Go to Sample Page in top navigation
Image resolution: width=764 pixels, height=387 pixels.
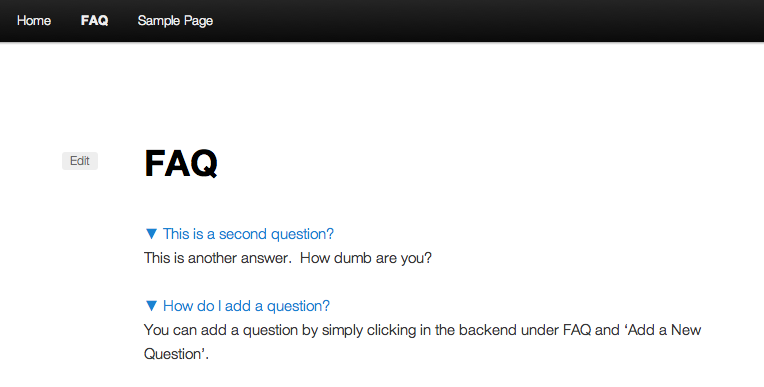(x=175, y=20)
